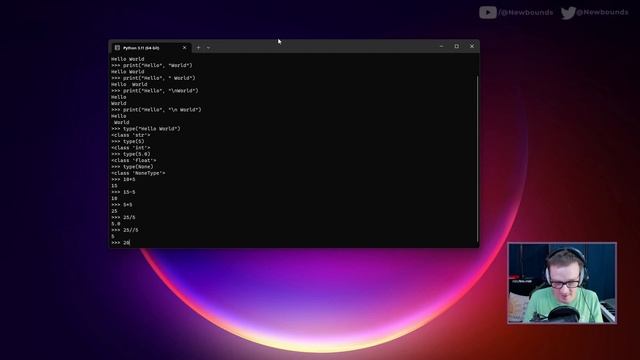Close the terminal window

[472, 47]
